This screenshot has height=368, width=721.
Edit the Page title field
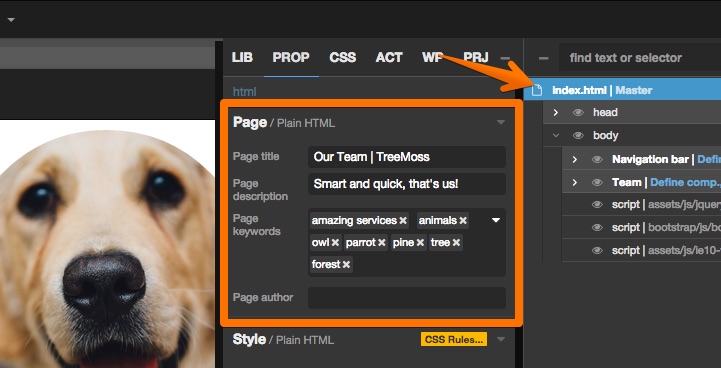pos(407,157)
